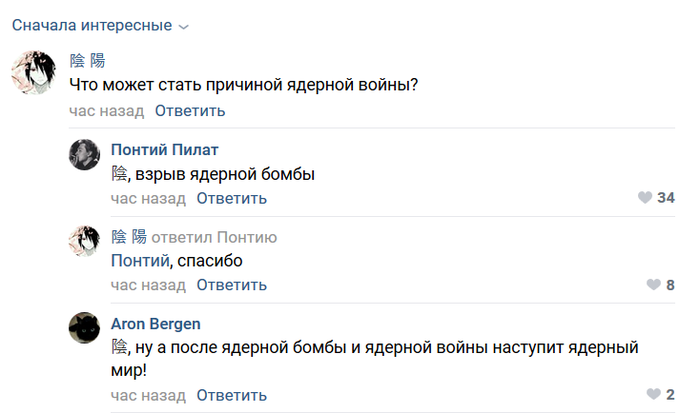The width and height of the screenshot is (700, 413).
Task: Click the avatar beside the 'ответил Понтию' reply
Action: pos(83,241)
